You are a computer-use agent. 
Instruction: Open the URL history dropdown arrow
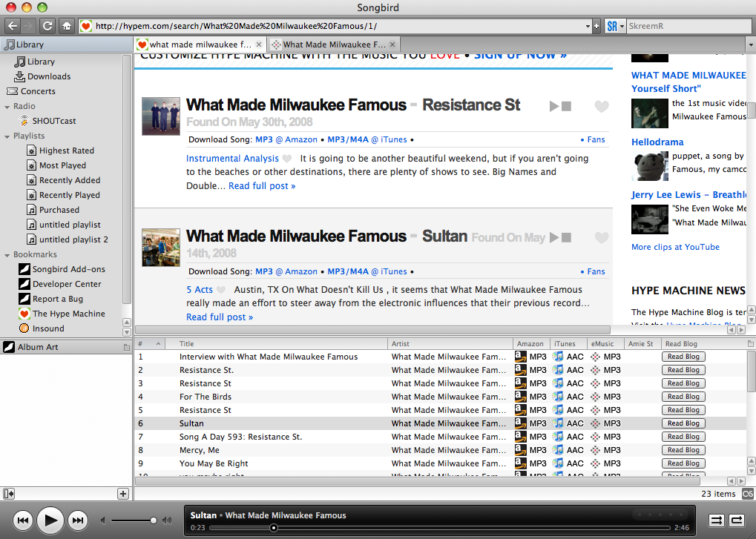[588, 27]
